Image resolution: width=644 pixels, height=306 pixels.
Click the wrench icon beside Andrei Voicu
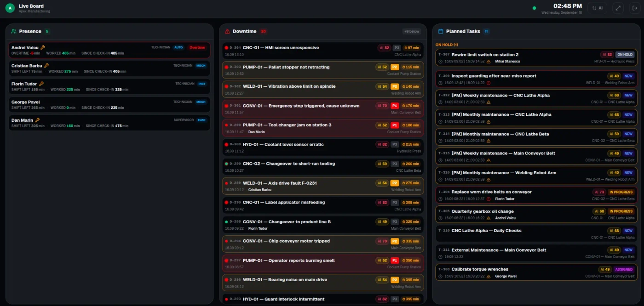(x=43, y=47)
